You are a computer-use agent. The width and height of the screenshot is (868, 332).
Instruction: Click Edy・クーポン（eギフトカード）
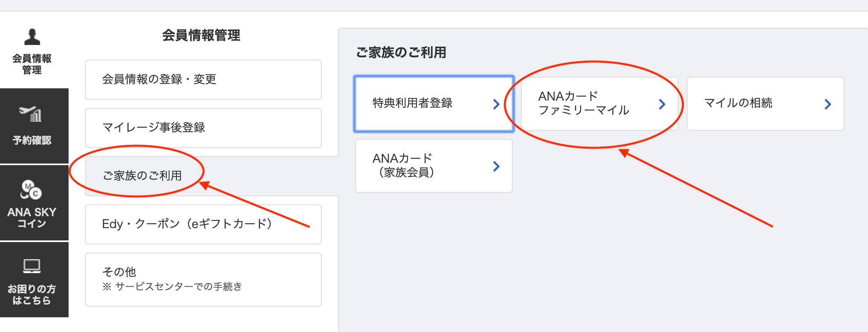(x=203, y=224)
